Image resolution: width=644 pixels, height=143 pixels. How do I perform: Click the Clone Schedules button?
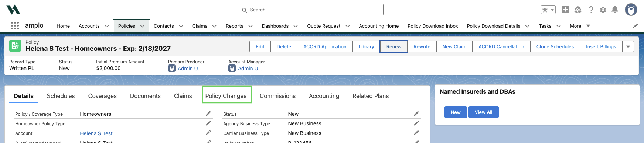pyautogui.click(x=555, y=46)
